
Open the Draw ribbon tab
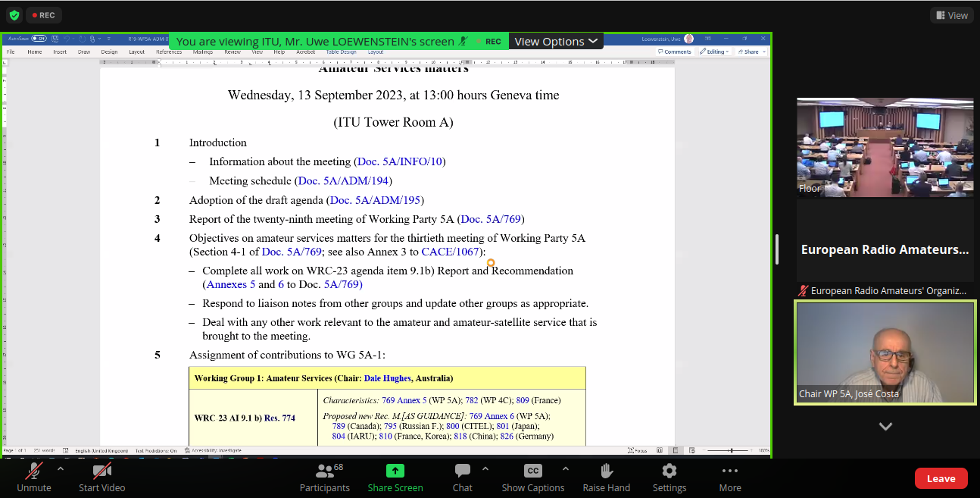[x=84, y=52]
